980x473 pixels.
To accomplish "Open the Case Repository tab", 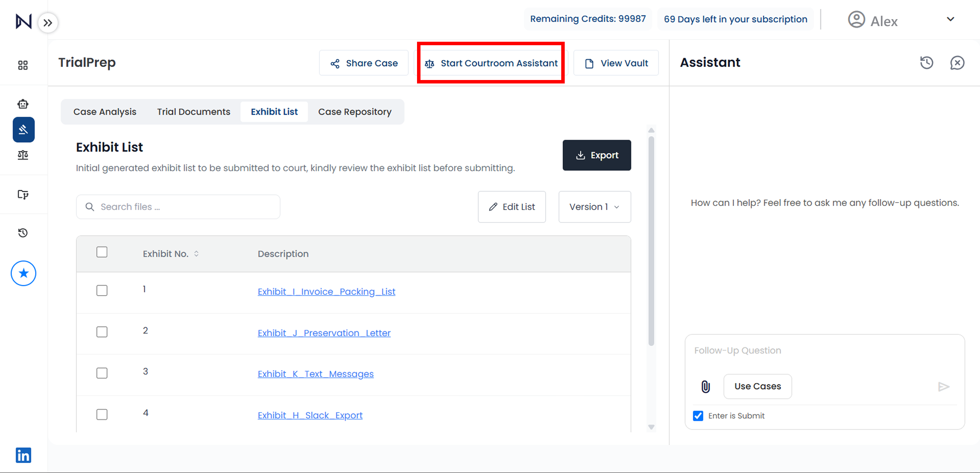I will point(354,112).
